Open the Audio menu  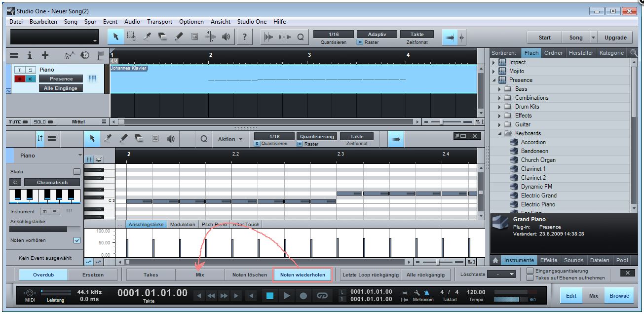(132, 22)
